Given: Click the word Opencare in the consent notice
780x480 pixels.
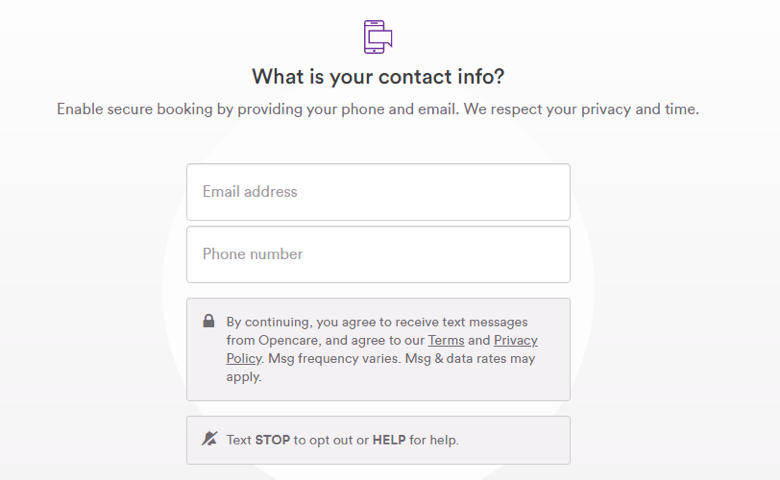Looking at the screenshot, I should pos(291,341).
